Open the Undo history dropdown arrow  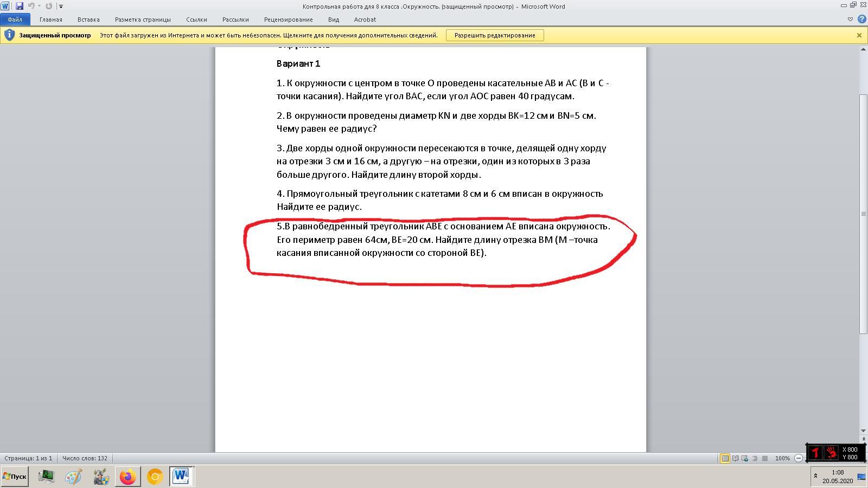pos(39,6)
